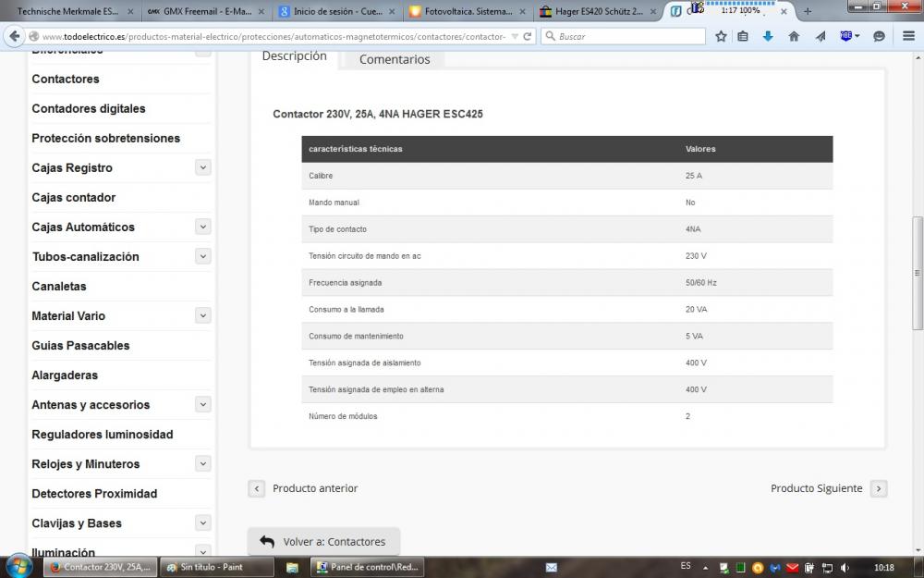Open the Reguladores luminosidad category
The width and height of the screenshot is (924, 578).
pos(103,434)
